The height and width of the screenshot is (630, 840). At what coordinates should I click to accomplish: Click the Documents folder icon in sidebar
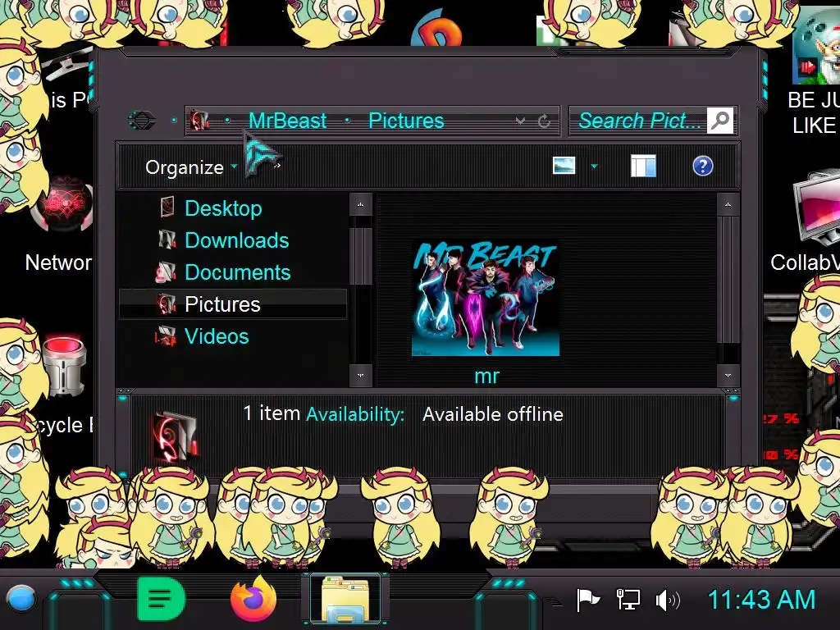pos(166,272)
